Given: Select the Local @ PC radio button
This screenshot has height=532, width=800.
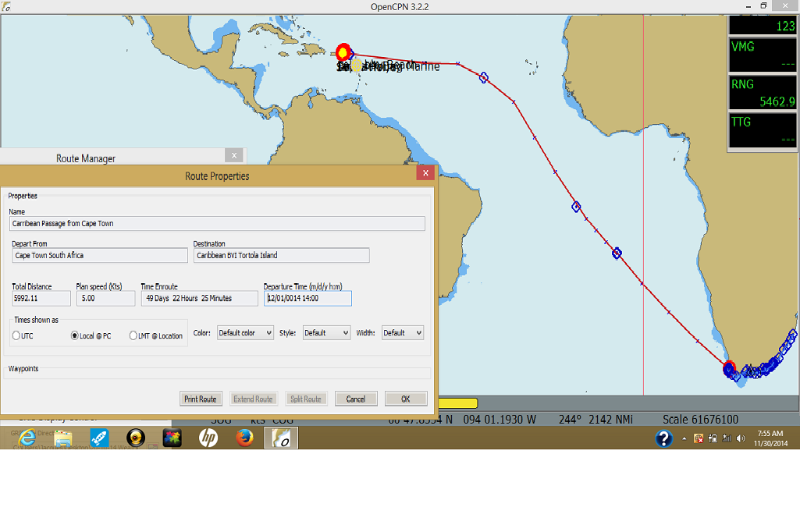Looking at the screenshot, I should 75,335.
